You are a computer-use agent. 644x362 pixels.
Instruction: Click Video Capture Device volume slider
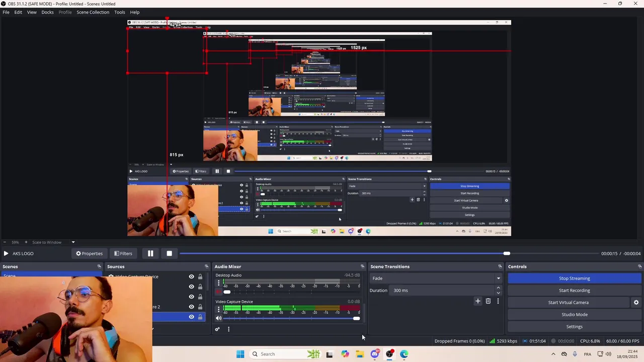coord(291,318)
